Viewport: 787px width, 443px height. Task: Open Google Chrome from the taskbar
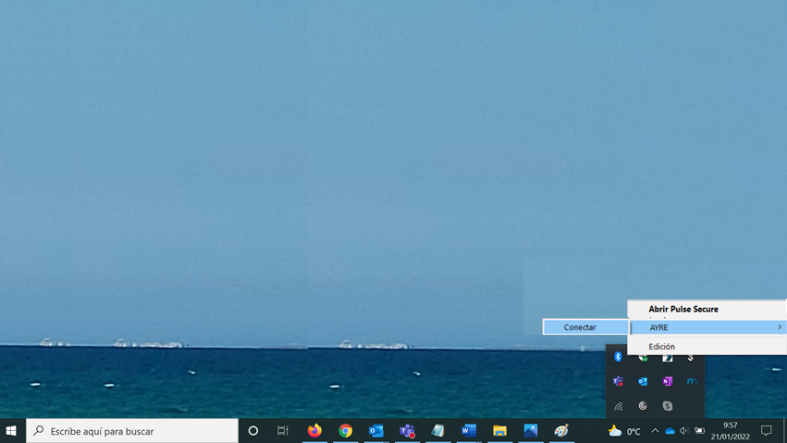pos(345,431)
